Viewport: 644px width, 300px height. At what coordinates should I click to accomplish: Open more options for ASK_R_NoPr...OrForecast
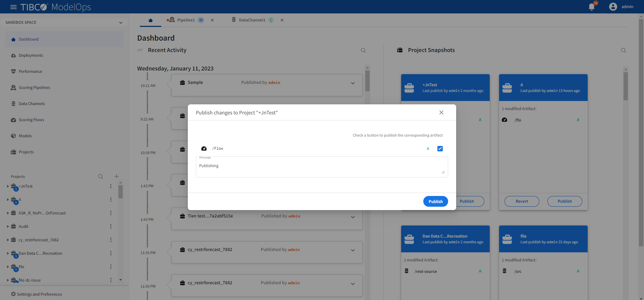[x=111, y=213]
